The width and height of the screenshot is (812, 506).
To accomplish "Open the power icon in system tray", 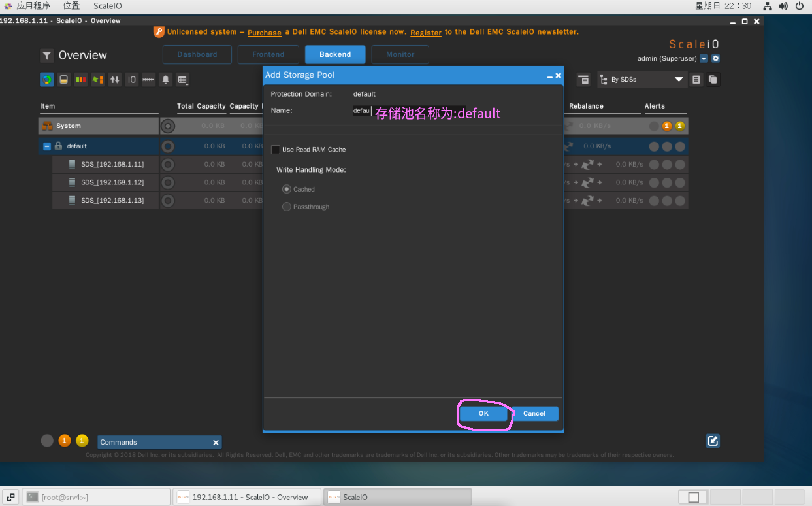I will point(800,6).
